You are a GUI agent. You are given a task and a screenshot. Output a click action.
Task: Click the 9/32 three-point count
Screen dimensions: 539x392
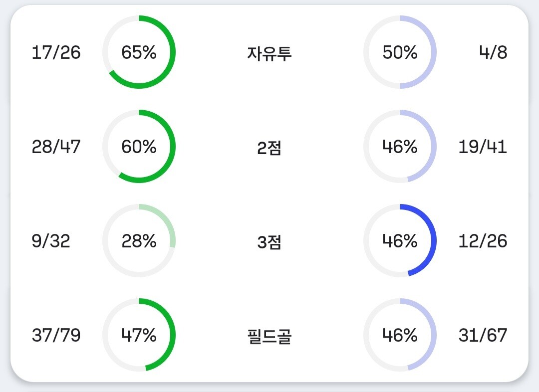(x=51, y=241)
